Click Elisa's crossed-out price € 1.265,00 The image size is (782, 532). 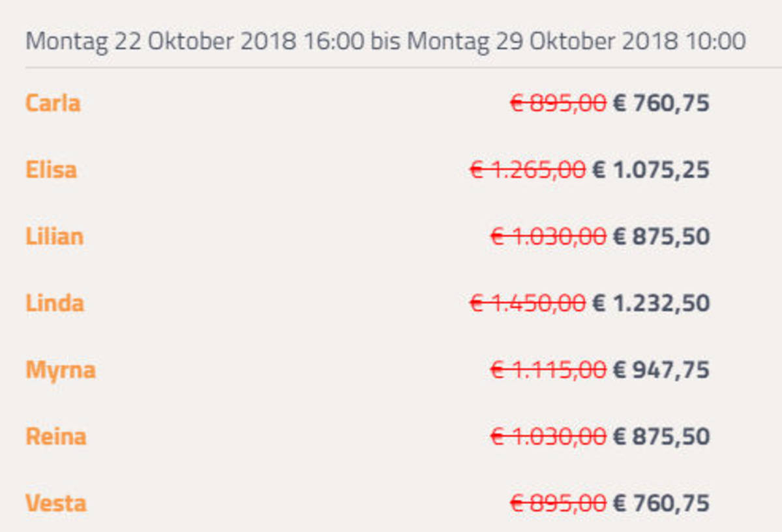pyautogui.click(x=527, y=170)
